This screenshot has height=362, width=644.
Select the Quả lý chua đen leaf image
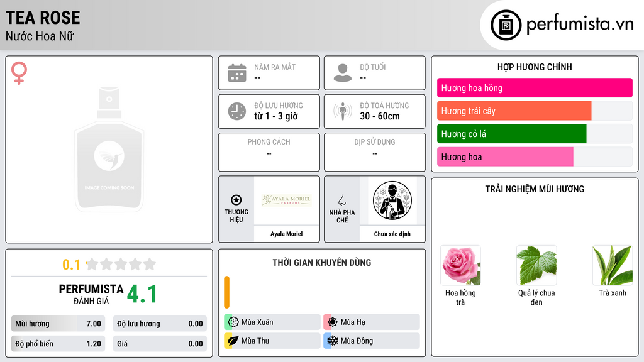click(x=536, y=266)
